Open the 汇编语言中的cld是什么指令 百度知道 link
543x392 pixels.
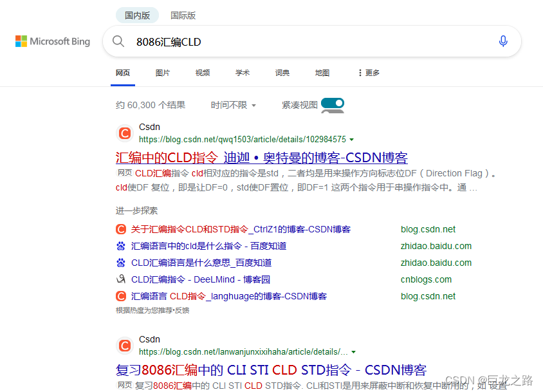[209, 246]
